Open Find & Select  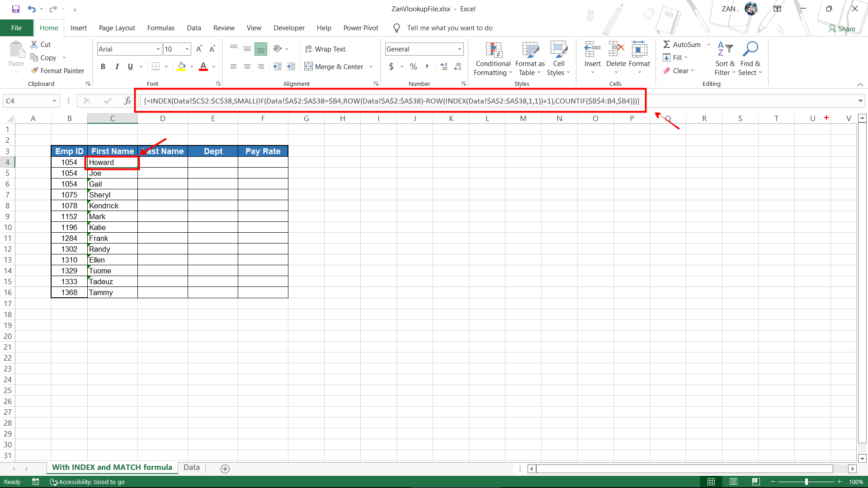point(750,58)
